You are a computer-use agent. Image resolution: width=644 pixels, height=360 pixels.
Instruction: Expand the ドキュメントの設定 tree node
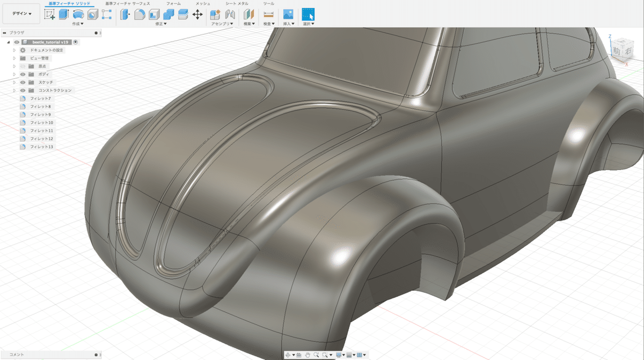point(14,50)
